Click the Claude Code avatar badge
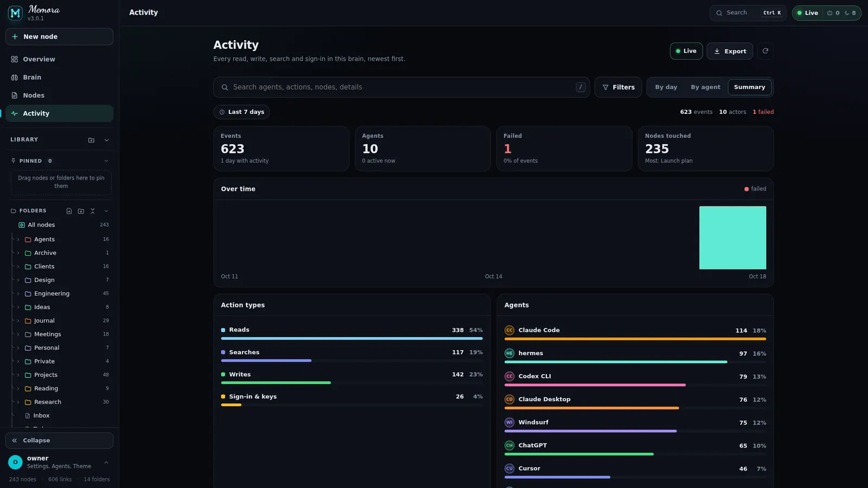The image size is (868, 488). (x=509, y=330)
